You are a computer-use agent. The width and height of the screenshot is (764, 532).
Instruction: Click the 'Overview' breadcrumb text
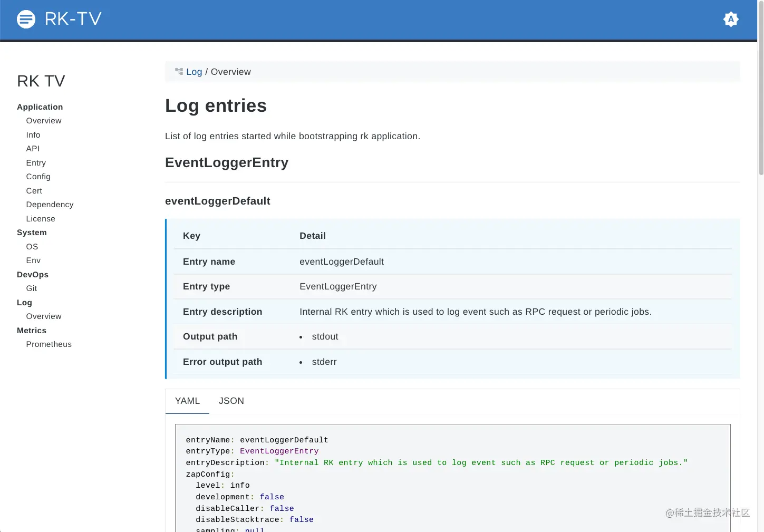click(x=230, y=72)
